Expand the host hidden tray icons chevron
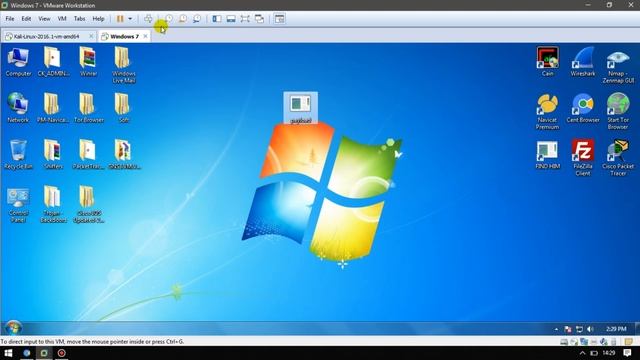 (x=582, y=353)
